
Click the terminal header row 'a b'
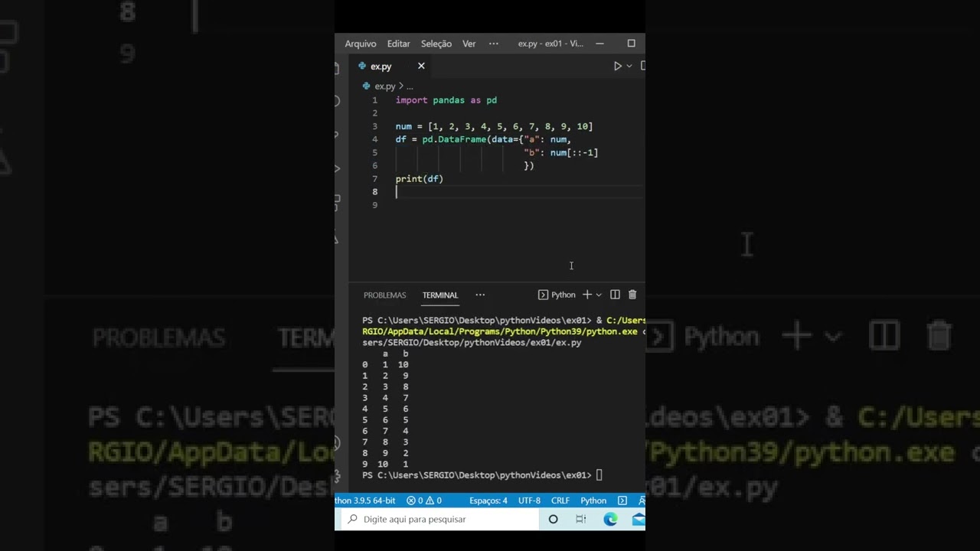point(395,354)
